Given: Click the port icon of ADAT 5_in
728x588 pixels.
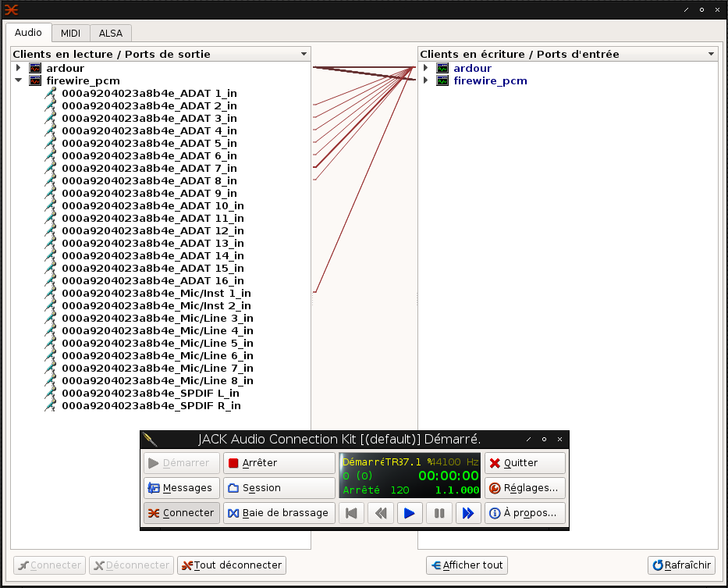Looking at the screenshot, I should point(50,143).
